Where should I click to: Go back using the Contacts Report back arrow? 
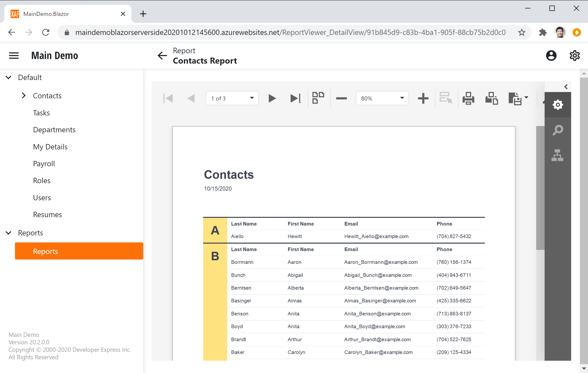pos(162,56)
